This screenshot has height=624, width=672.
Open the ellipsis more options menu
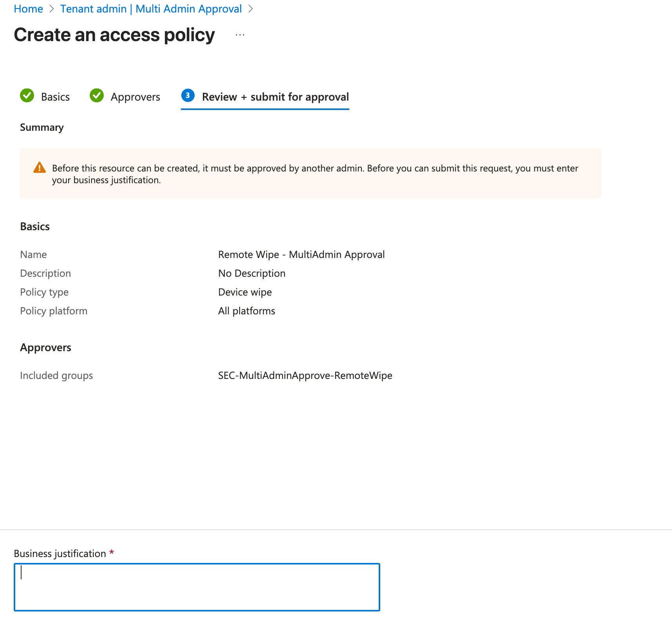pos(240,35)
